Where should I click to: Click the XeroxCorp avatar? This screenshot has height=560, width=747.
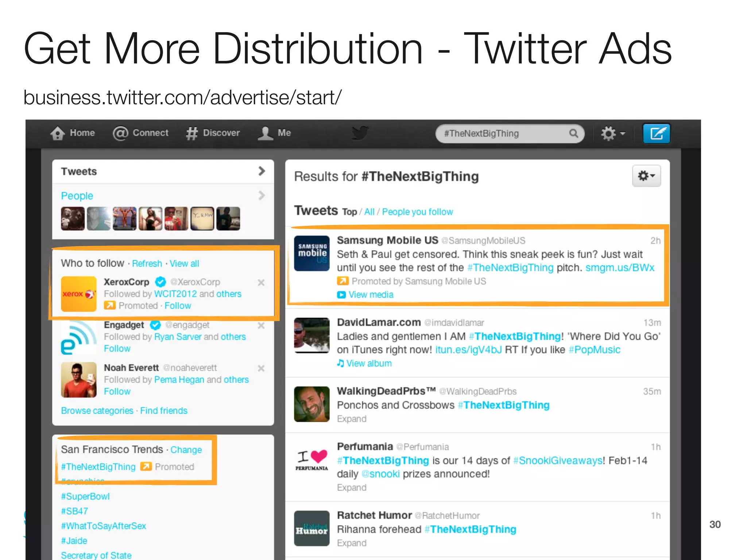tap(79, 294)
